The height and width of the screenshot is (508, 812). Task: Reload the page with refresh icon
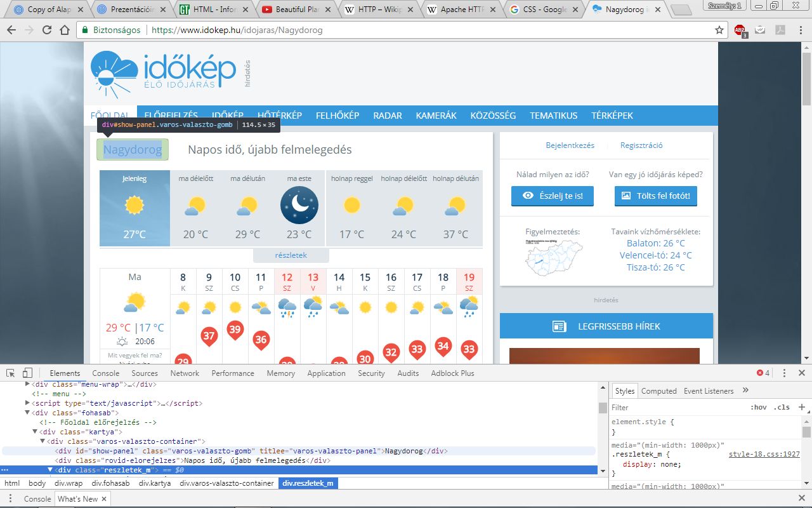click(x=47, y=30)
